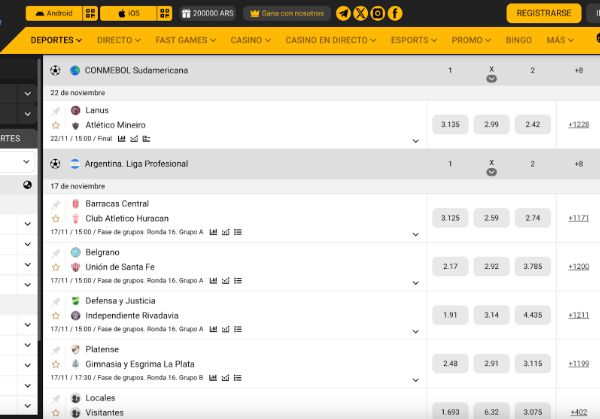The height and width of the screenshot is (419, 600).
Task: Toggle favorite star for Platense match
Action: click(56, 364)
